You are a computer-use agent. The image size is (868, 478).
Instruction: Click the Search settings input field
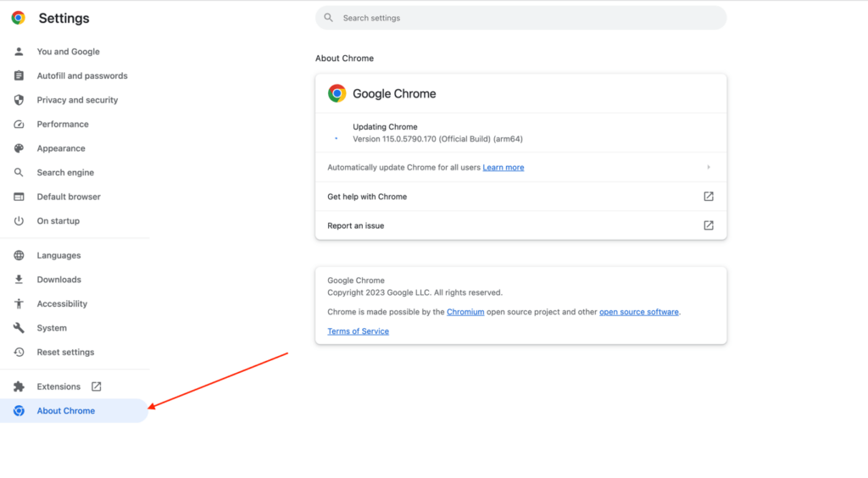[x=521, y=18]
